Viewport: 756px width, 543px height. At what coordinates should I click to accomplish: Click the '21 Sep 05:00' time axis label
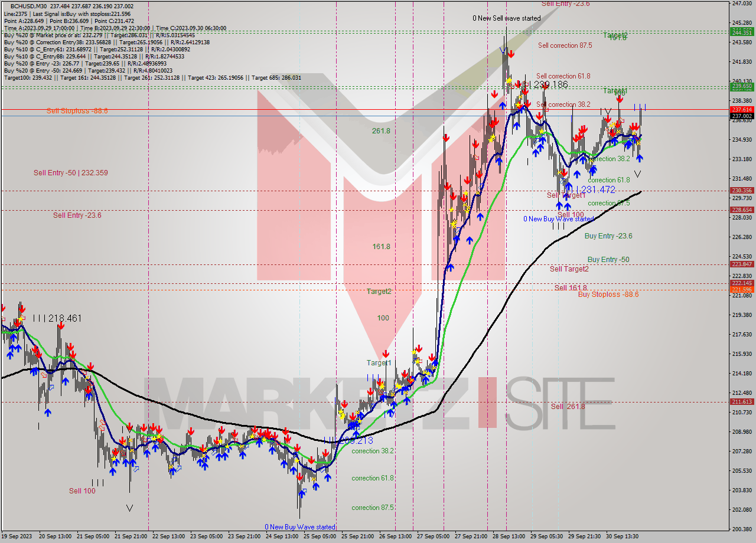point(93,537)
